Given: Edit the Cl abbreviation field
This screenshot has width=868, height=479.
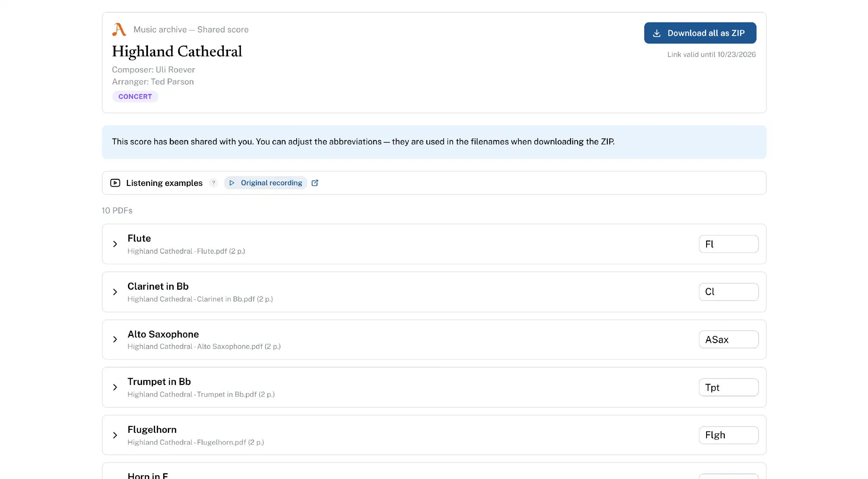Looking at the screenshot, I should coord(729,292).
